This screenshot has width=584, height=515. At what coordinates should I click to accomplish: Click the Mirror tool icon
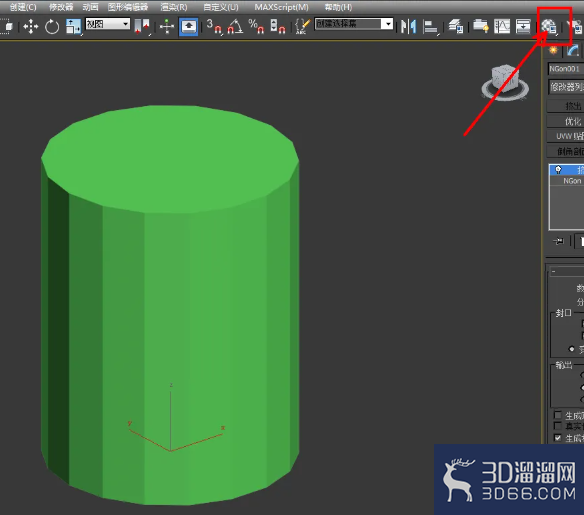point(409,26)
